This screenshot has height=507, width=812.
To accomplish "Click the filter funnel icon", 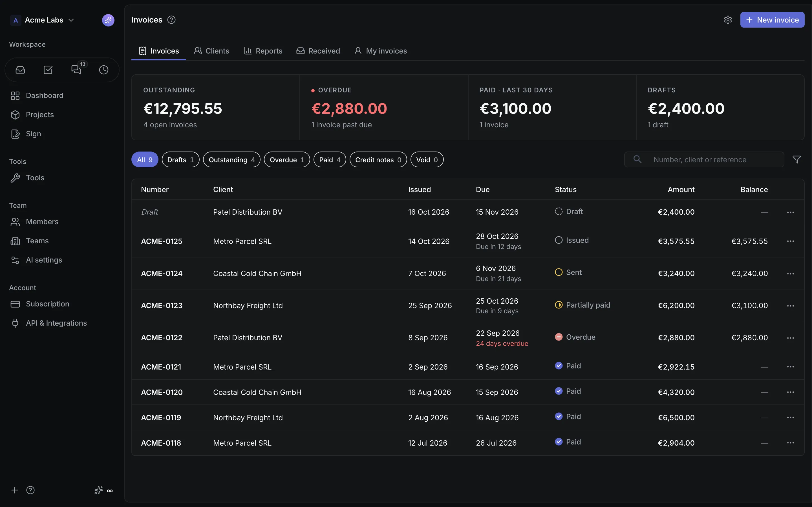I will [x=796, y=160].
